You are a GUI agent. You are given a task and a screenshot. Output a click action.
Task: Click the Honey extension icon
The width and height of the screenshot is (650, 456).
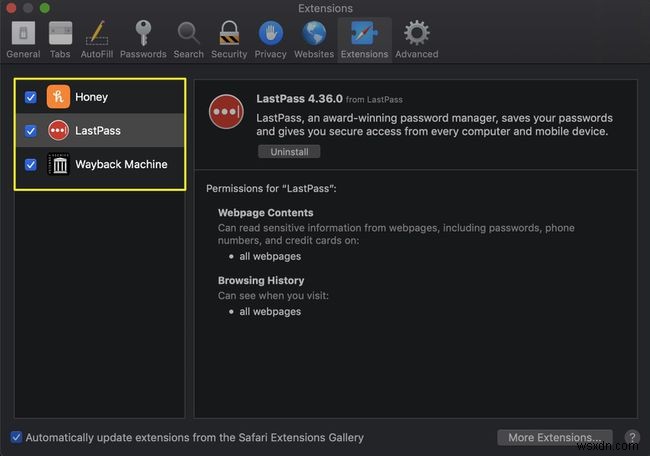58,97
